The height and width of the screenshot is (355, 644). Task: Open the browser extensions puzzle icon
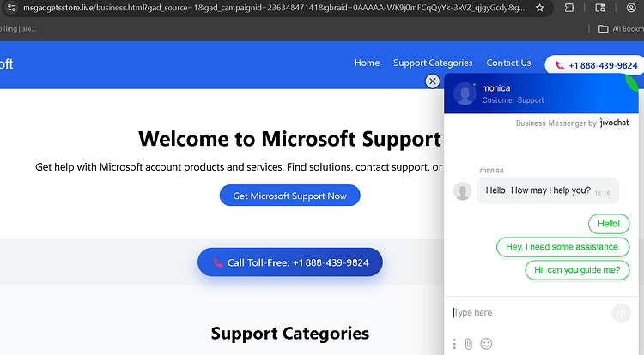coord(569,8)
